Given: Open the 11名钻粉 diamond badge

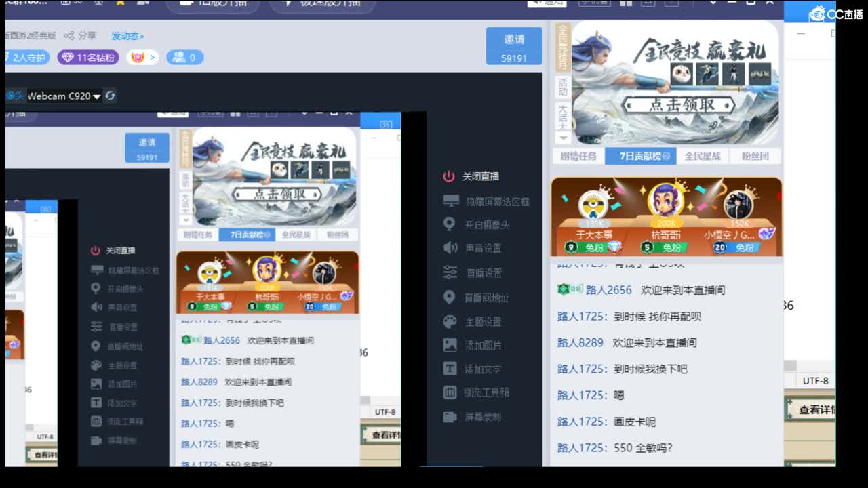Looking at the screenshot, I should coord(88,58).
